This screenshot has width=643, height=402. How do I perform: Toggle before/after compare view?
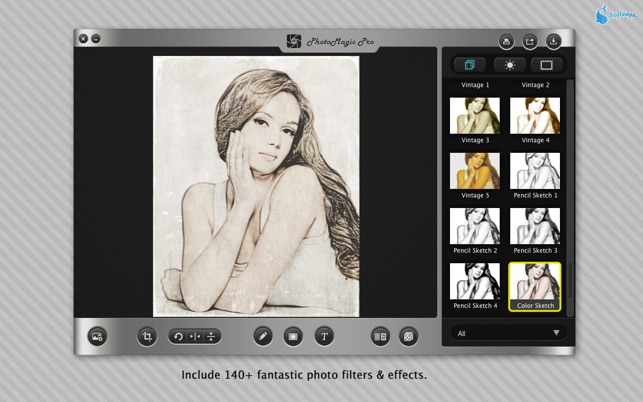point(380,337)
